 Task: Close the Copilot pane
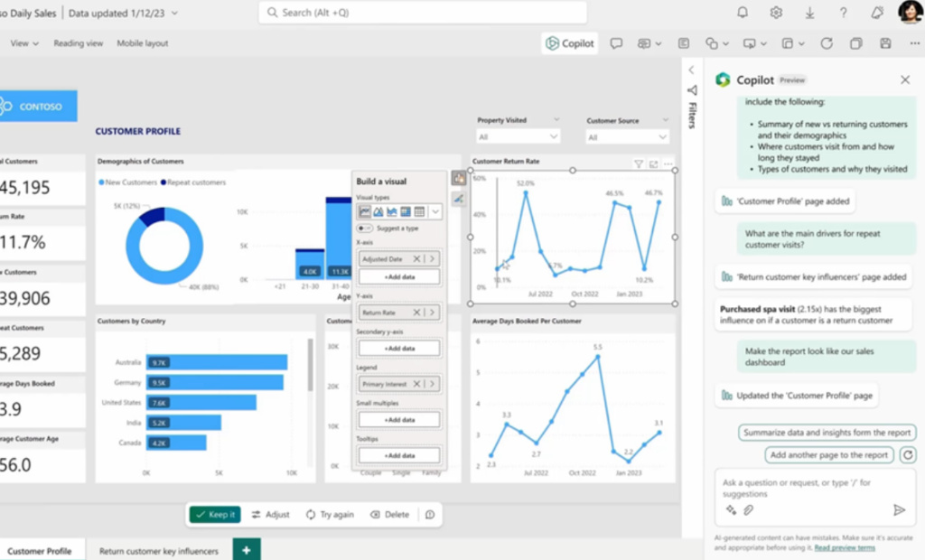[905, 79]
